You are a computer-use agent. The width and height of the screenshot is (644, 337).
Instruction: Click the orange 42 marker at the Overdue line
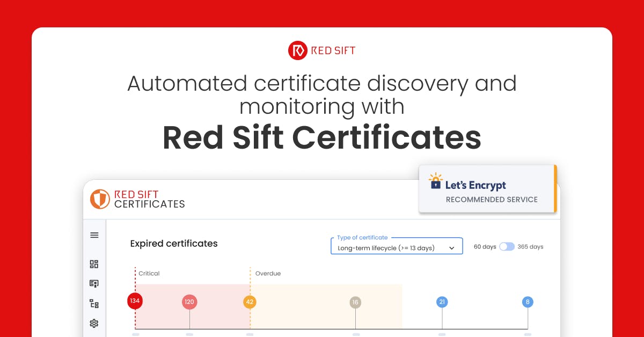point(249,302)
